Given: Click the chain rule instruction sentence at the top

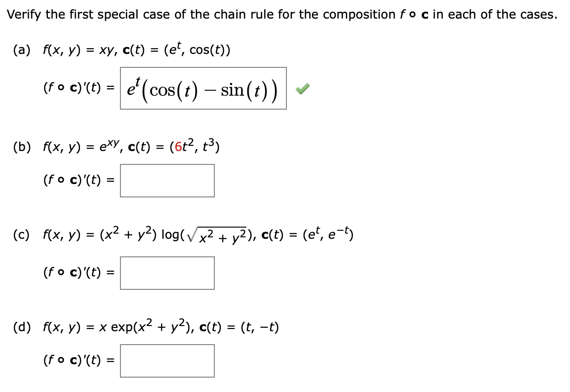Looking at the screenshot, I should (x=281, y=14).
